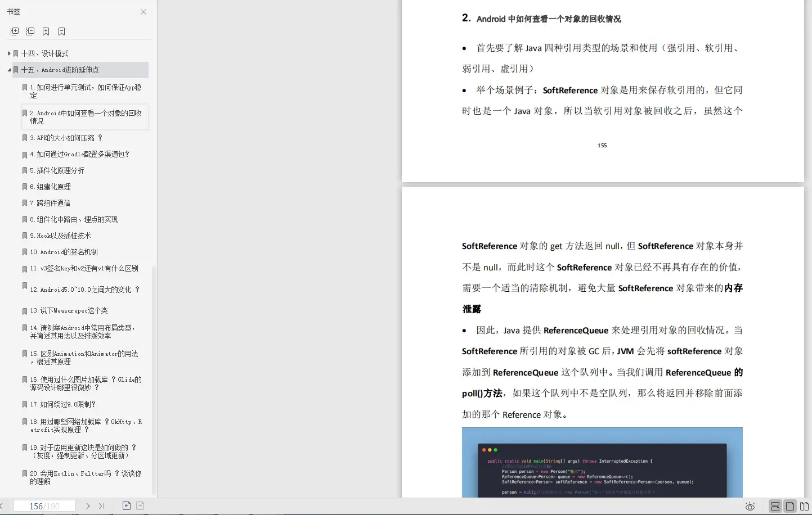This screenshot has height=515, width=812.
Task: Open bookmark 4.如何通过Gradle配置多渠道包
Action: pyautogui.click(x=80, y=154)
